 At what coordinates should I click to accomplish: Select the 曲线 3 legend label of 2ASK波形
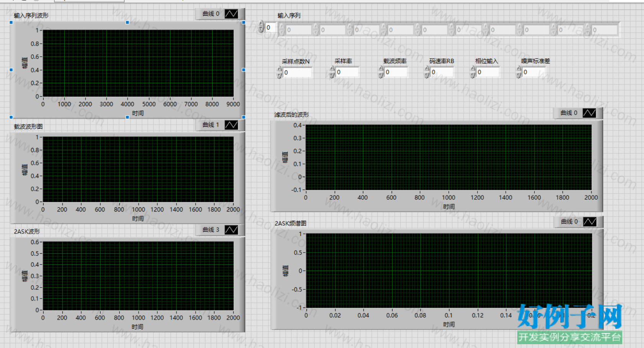(211, 230)
